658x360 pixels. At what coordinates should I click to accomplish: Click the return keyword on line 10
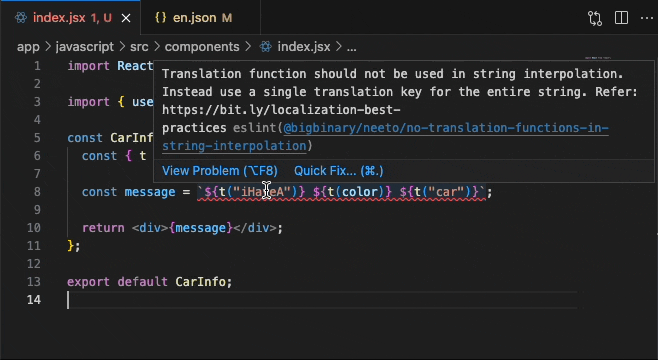tap(103, 228)
